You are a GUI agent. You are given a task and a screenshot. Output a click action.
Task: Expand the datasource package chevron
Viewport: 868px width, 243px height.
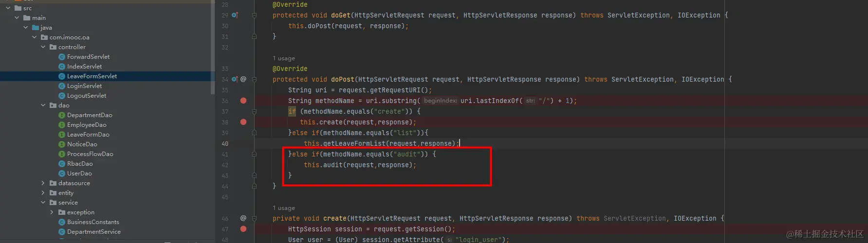[x=43, y=183]
